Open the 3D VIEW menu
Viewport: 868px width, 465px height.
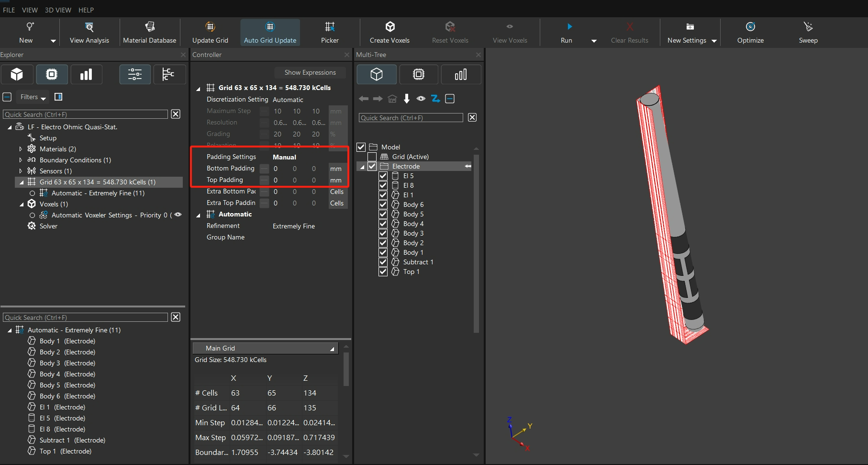tap(58, 10)
